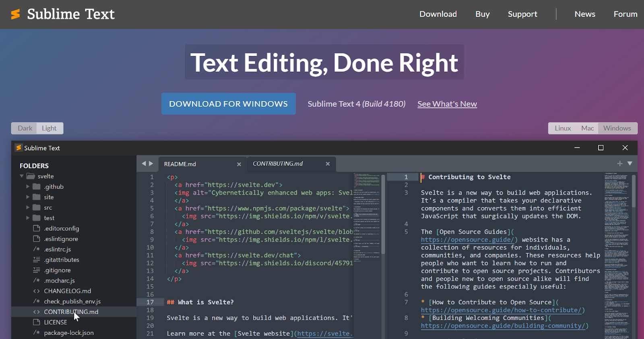The height and width of the screenshot is (339, 644).
Task: Click the right pane vertical scrollbar
Action: pyautogui.click(x=634, y=191)
